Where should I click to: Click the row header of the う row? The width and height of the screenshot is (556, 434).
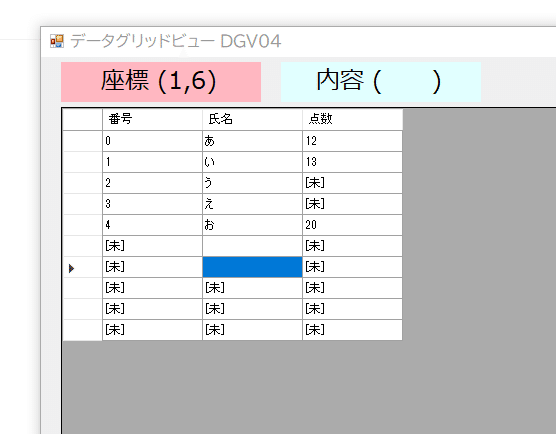coord(82,183)
